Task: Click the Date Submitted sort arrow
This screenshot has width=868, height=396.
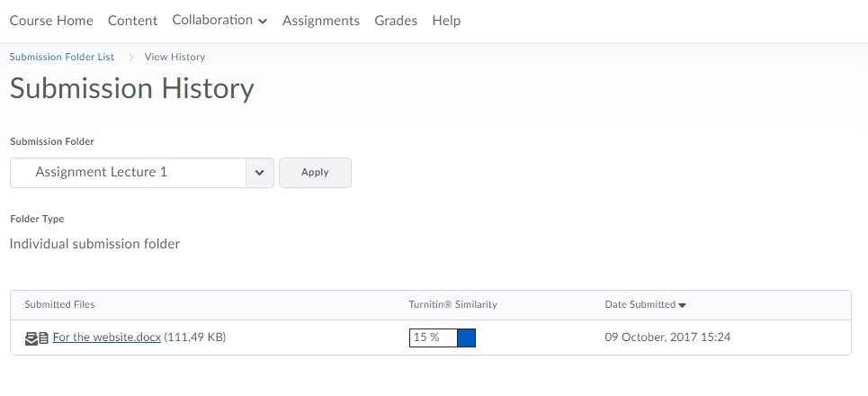Action: pos(682,305)
